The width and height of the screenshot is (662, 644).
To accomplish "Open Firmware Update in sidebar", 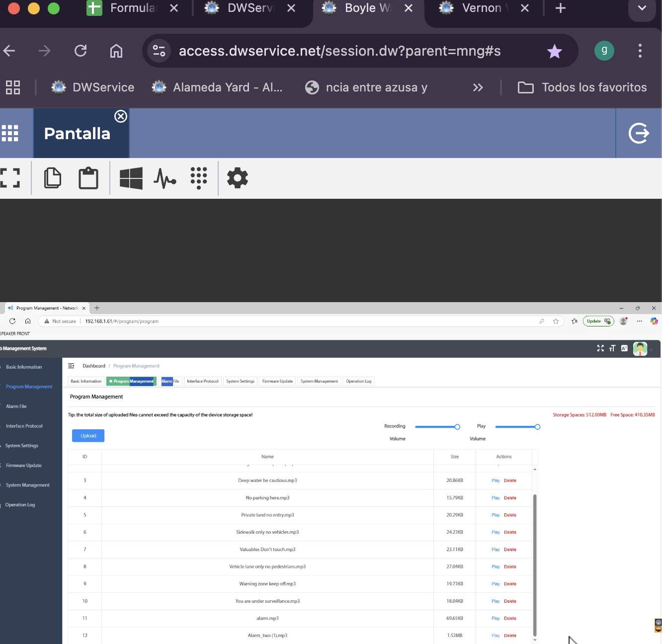I will pos(24,465).
